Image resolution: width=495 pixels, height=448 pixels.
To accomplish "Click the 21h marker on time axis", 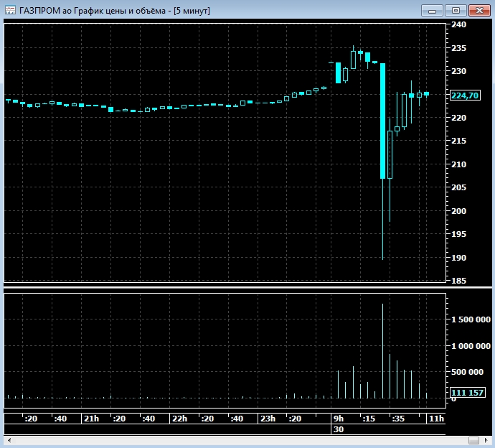I will pyautogui.click(x=91, y=419).
